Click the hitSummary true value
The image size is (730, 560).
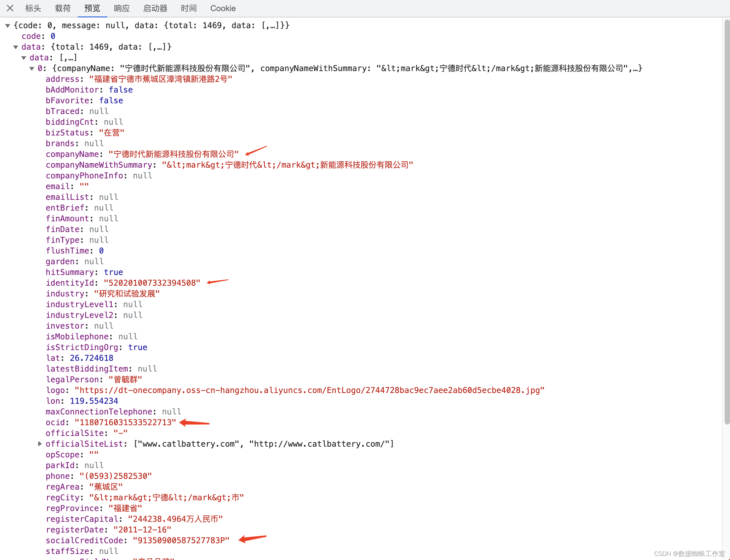tap(113, 272)
